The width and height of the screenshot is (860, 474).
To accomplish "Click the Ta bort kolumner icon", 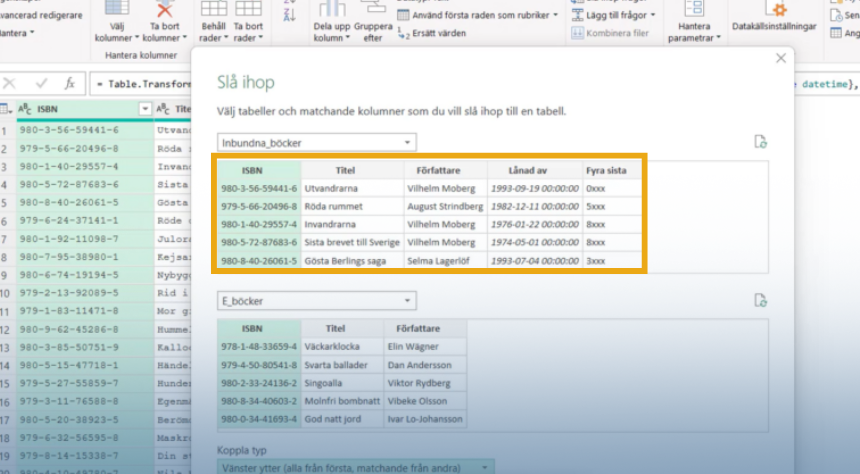I will [164, 10].
